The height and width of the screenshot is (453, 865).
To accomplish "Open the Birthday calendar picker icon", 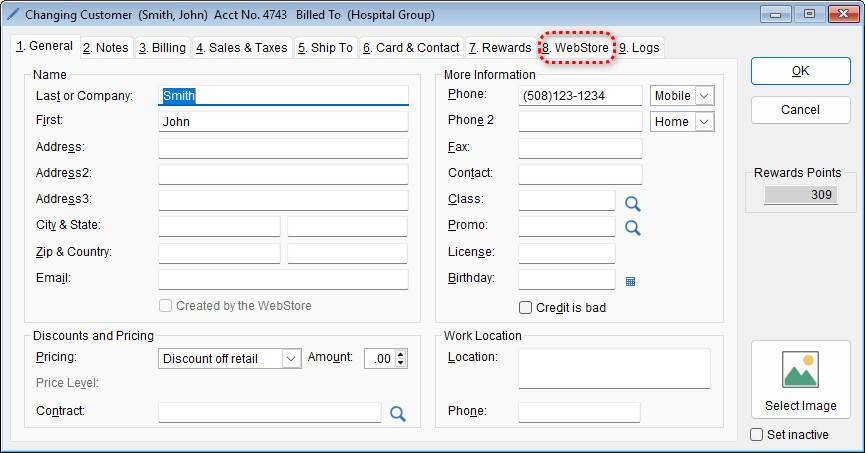I will coord(630,282).
